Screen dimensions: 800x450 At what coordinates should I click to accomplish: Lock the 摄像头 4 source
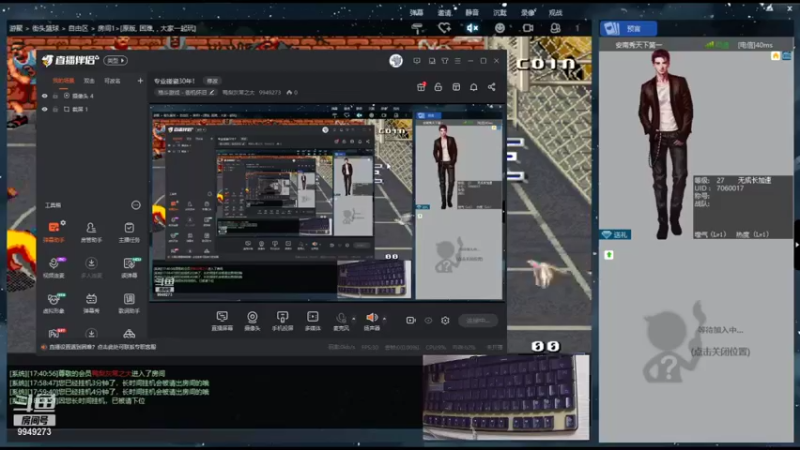coord(55,96)
